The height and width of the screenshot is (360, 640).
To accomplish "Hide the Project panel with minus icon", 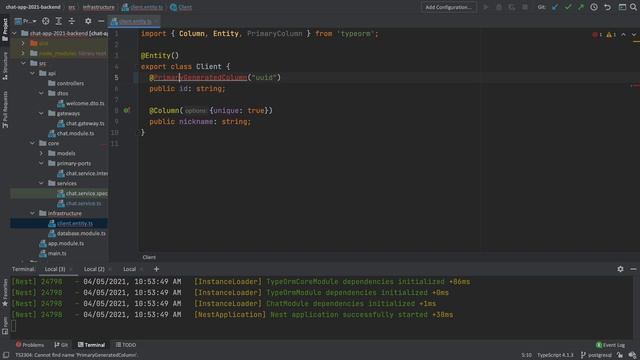I will click(x=101, y=21).
